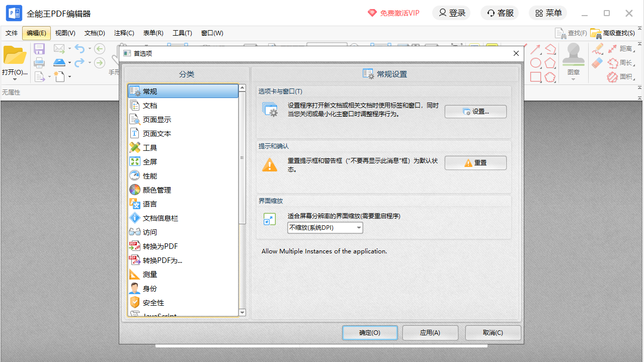
Task: Click the undo arrow icon
Action: pyautogui.click(x=80, y=48)
